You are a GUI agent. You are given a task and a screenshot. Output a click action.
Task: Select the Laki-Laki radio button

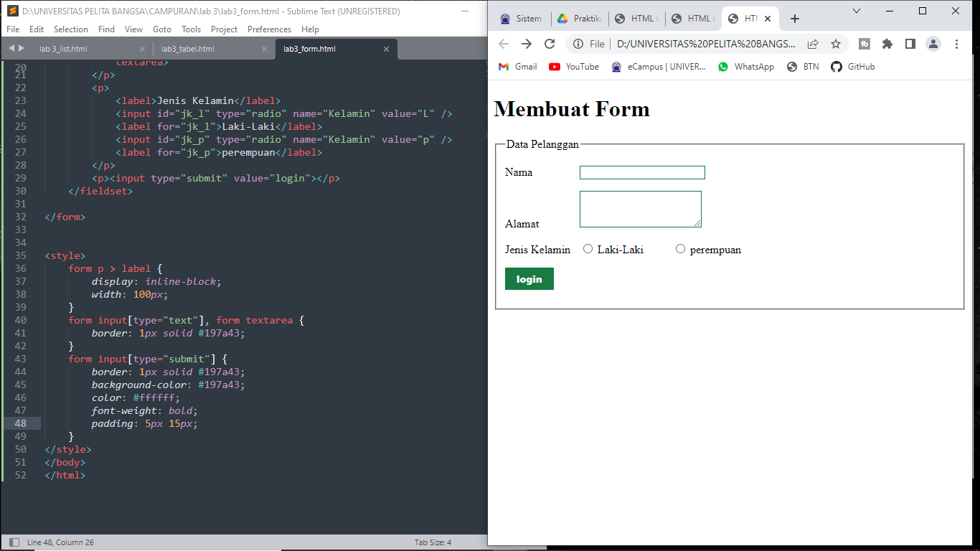tap(588, 249)
